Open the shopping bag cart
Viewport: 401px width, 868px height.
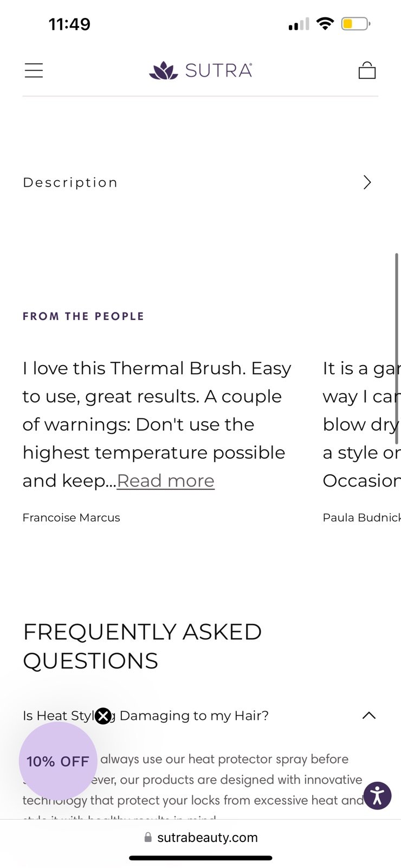tap(367, 70)
